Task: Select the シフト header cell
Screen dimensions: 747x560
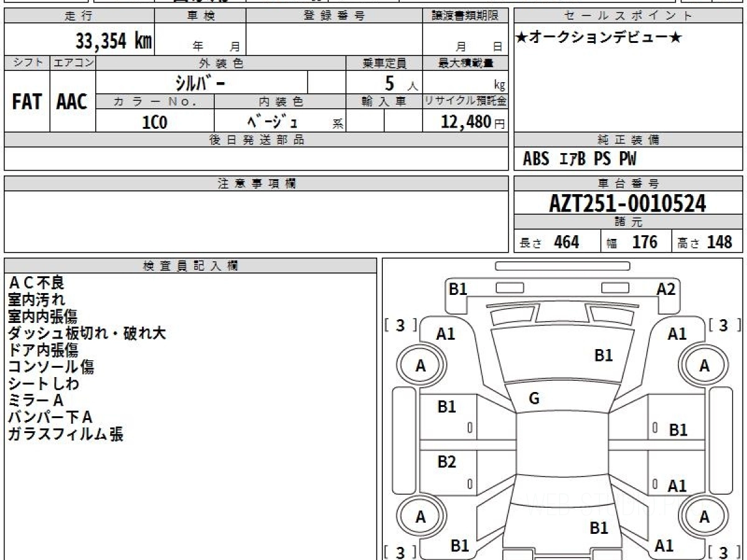Action: (27, 63)
